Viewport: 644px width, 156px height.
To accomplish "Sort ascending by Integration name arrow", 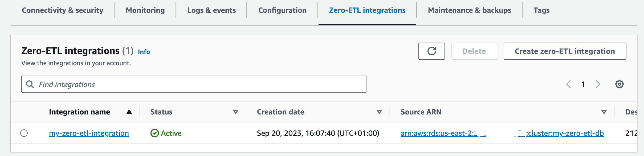I will (129, 112).
